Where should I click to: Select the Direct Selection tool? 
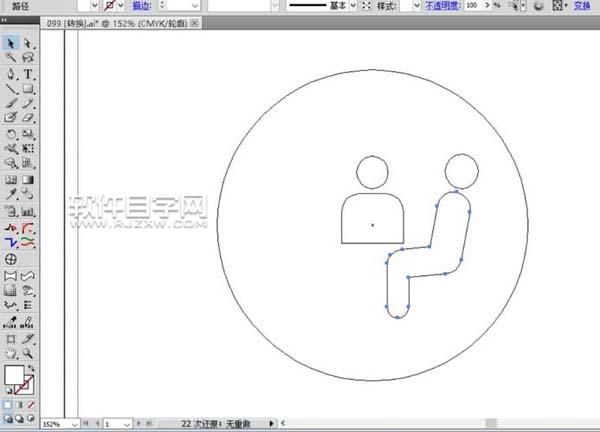[x=28, y=43]
